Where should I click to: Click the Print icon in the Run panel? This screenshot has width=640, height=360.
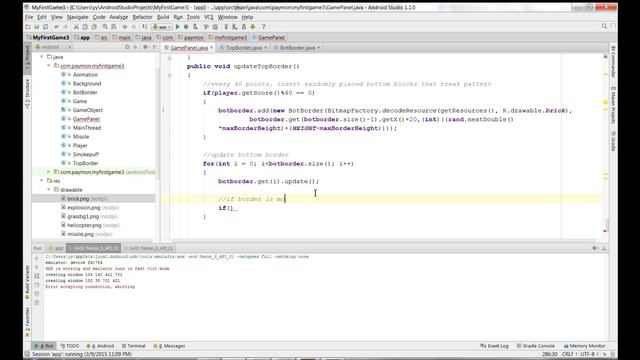pyautogui.click(x=37, y=294)
